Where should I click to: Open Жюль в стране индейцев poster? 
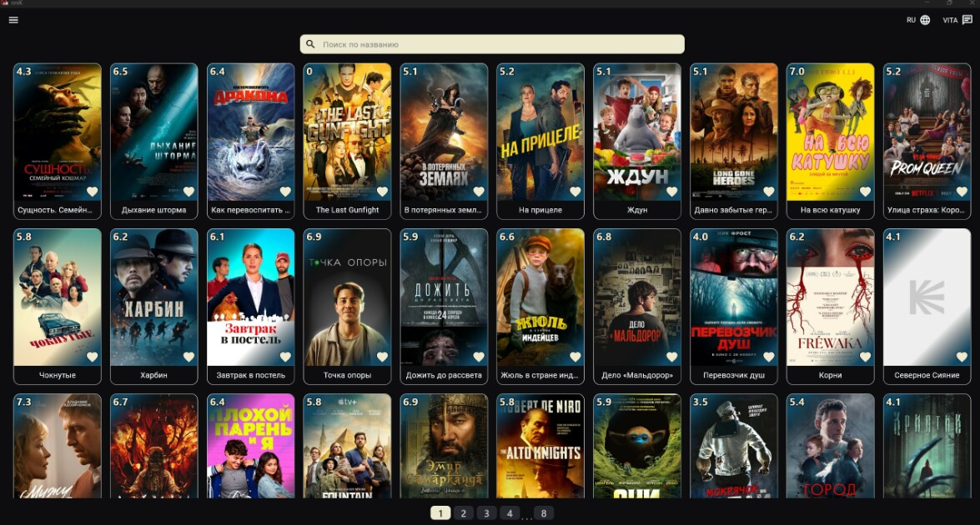(540, 297)
